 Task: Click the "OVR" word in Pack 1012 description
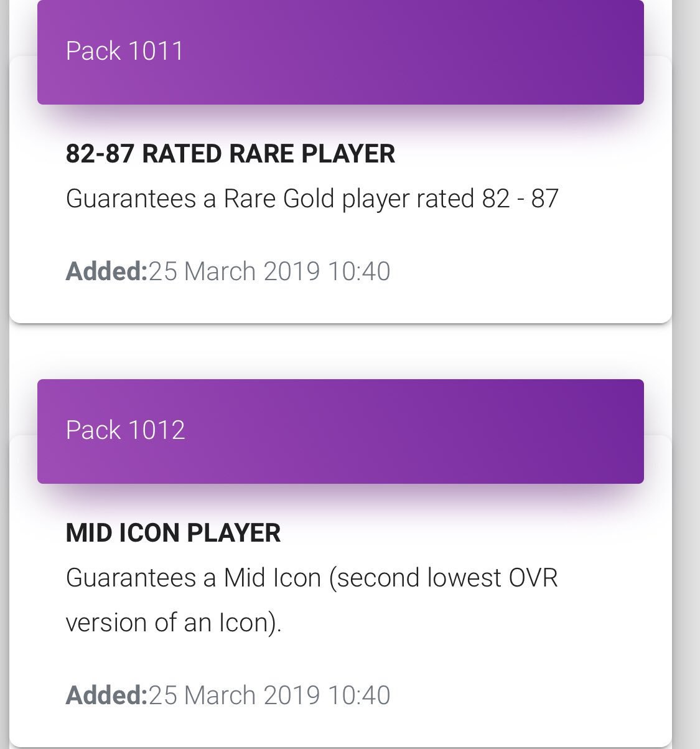[x=533, y=578]
